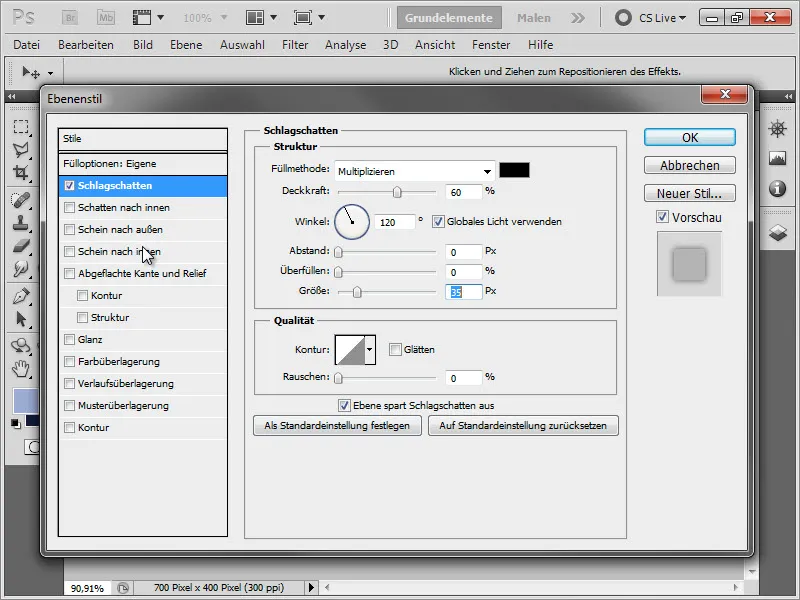Image resolution: width=800 pixels, height=600 pixels.
Task: Open the Move tool preset picker arrow
Action: (x=51, y=73)
